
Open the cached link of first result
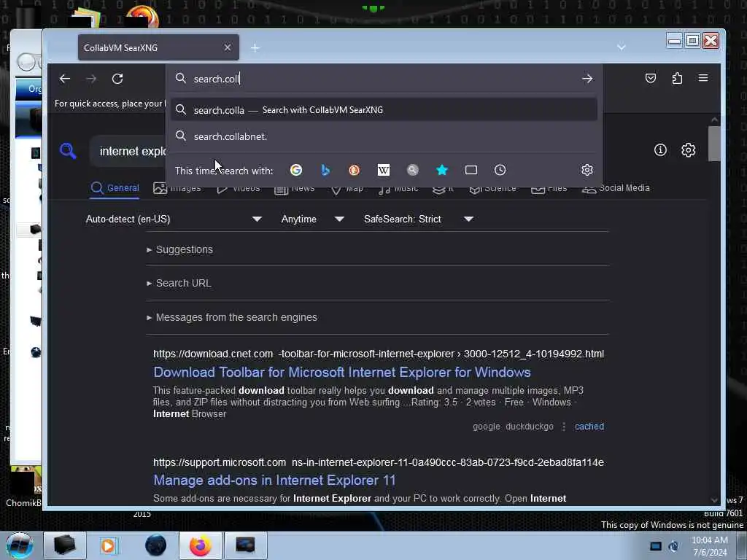click(x=589, y=427)
